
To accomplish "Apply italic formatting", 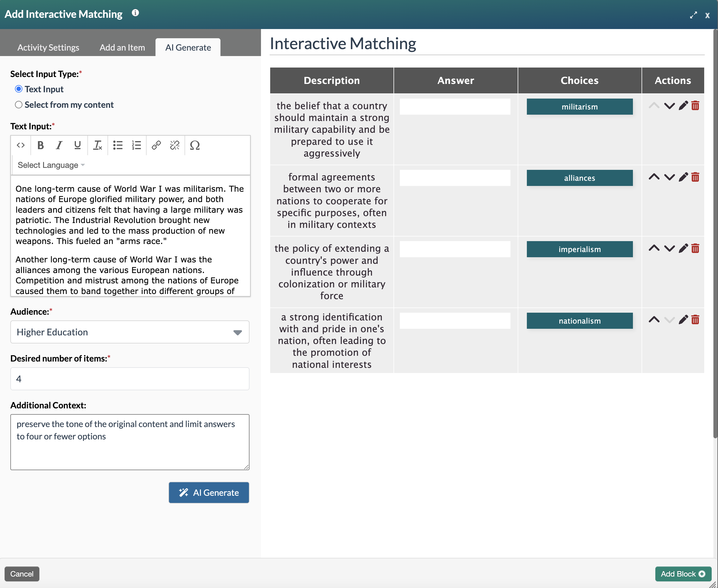I will (x=59, y=145).
